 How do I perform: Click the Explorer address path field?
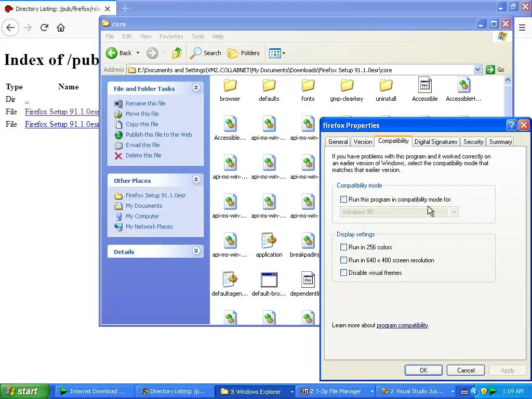304,70
